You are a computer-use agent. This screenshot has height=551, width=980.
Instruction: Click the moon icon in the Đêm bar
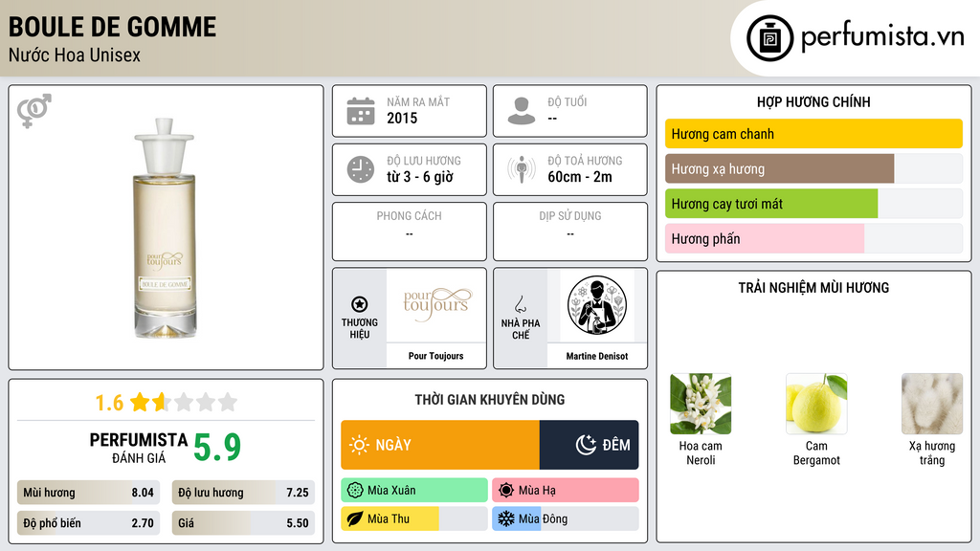coord(586,445)
